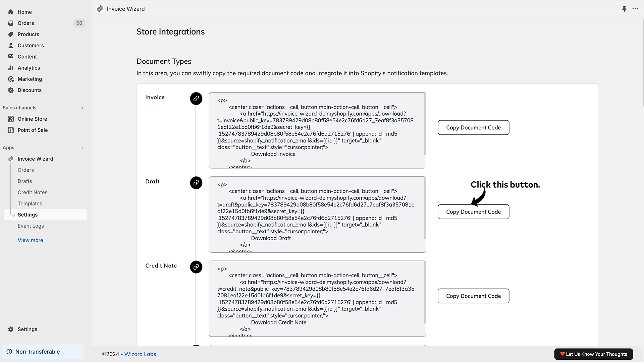Click the View more link

30,240
